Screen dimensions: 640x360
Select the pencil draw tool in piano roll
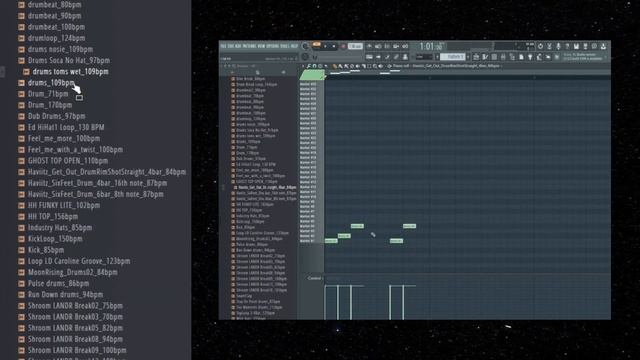pyautogui.click(x=334, y=66)
